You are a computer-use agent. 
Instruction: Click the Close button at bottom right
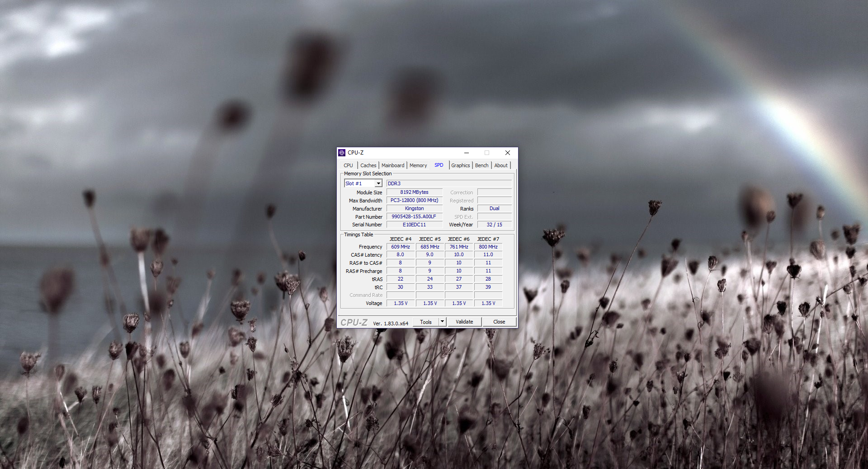tap(499, 322)
